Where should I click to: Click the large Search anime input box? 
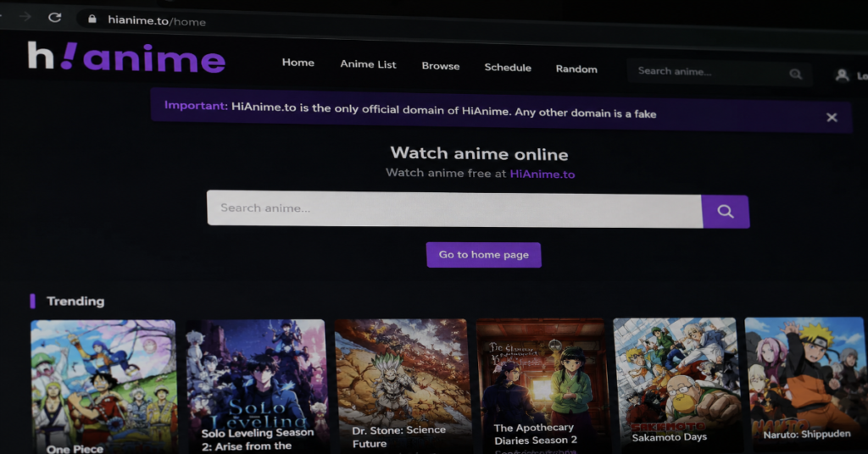(454, 209)
